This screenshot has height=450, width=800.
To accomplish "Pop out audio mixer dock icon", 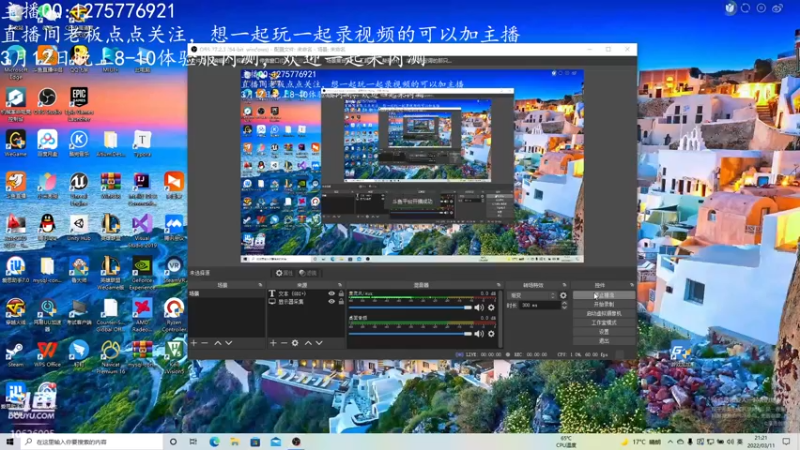I will [x=498, y=285].
